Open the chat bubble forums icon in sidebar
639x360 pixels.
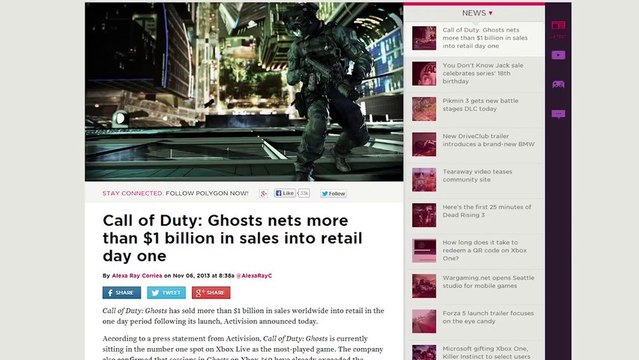click(558, 114)
